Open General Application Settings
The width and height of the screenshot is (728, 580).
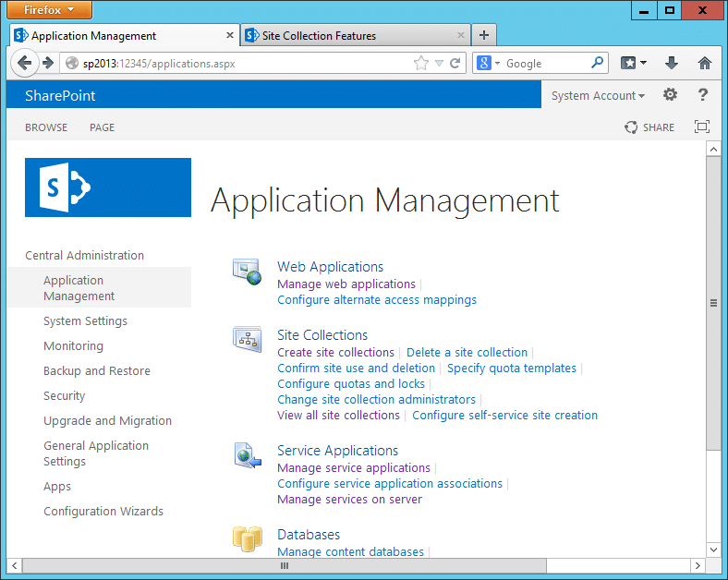coord(96,453)
